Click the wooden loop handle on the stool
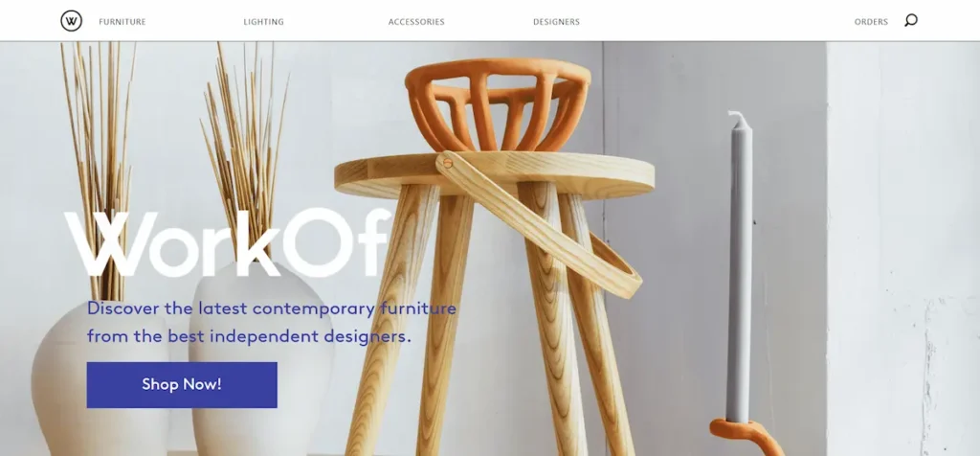Screen dimensions: 980x456 click(x=541, y=223)
